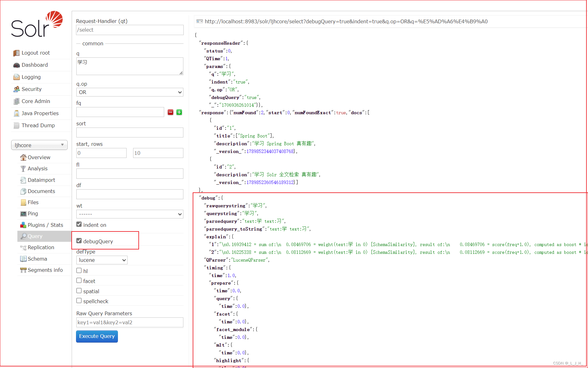Click the Logging icon
The image size is (588, 368).
pyautogui.click(x=16, y=77)
